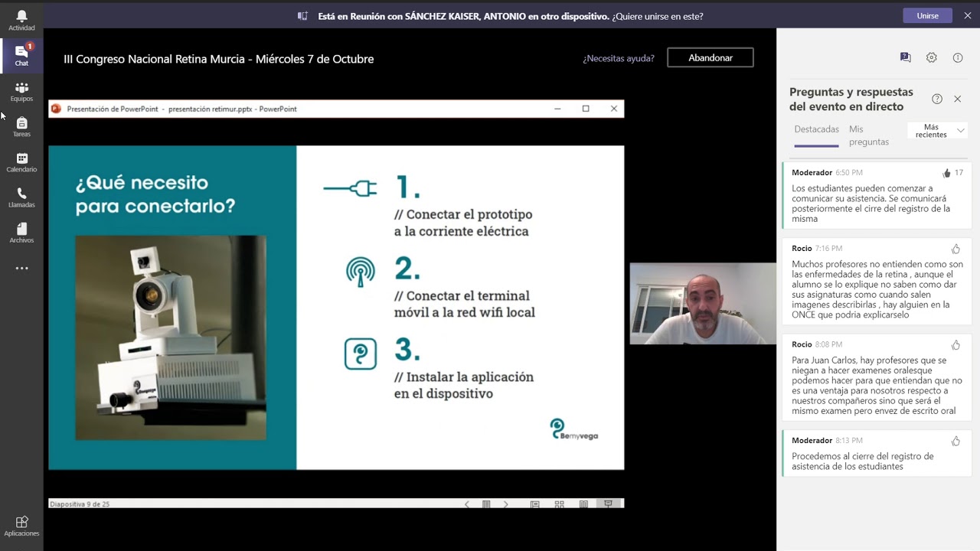Go to next slide arrow in PowerPoint

pyautogui.click(x=505, y=504)
